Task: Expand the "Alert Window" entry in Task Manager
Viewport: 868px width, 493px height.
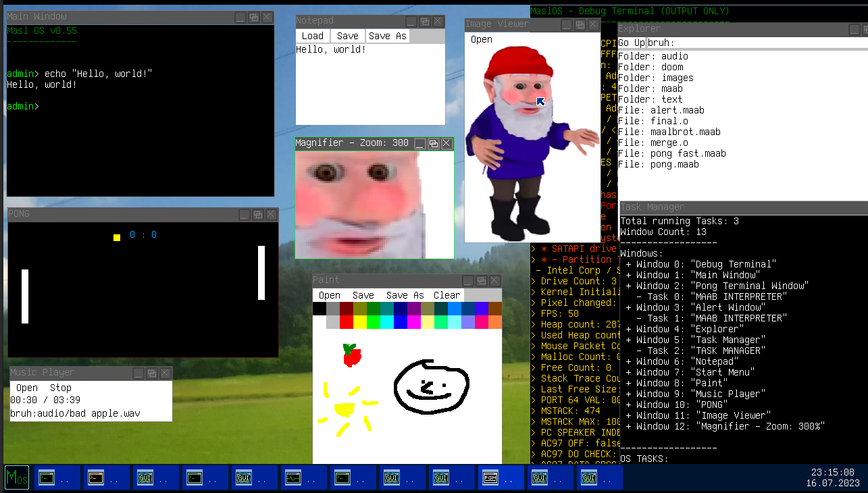Action: (629, 307)
